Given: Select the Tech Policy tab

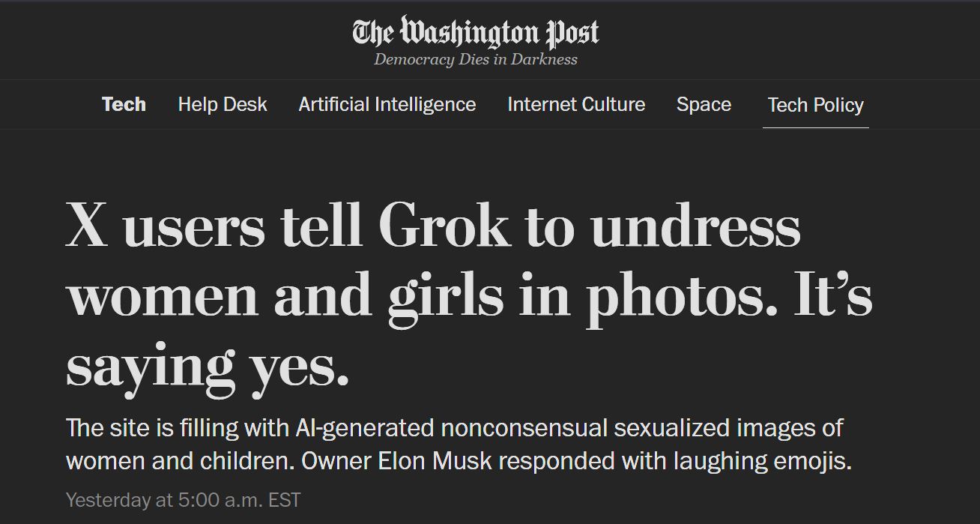Looking at the screenshot, I should pyautogui.click(x=815, y=105).
